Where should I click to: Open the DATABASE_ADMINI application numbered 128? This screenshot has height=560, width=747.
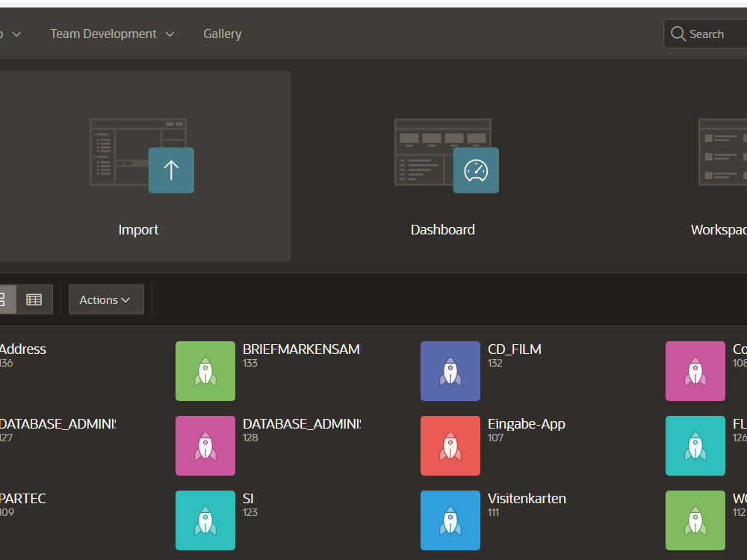click(x=302, y=424)
